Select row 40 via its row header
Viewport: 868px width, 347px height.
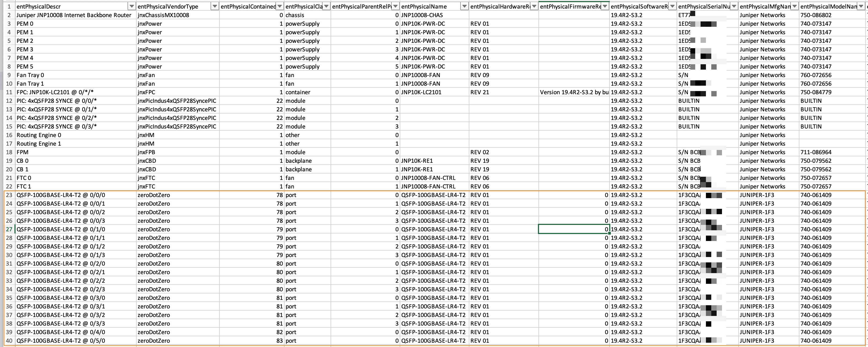pos(9,341)
